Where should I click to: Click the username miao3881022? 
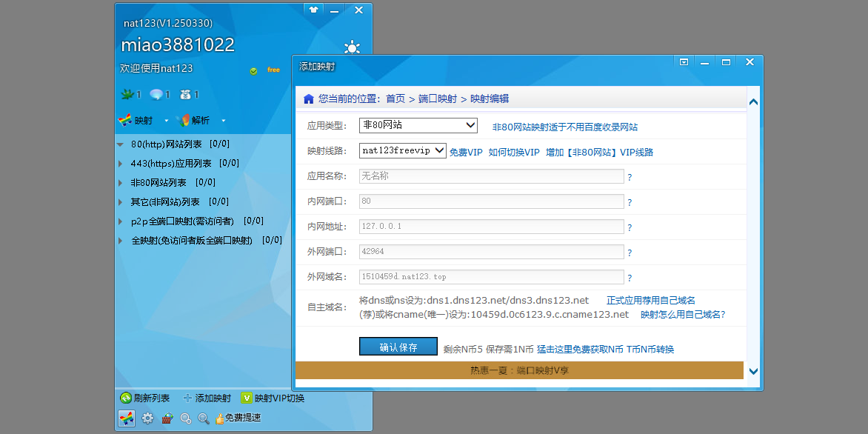(178, 45)
